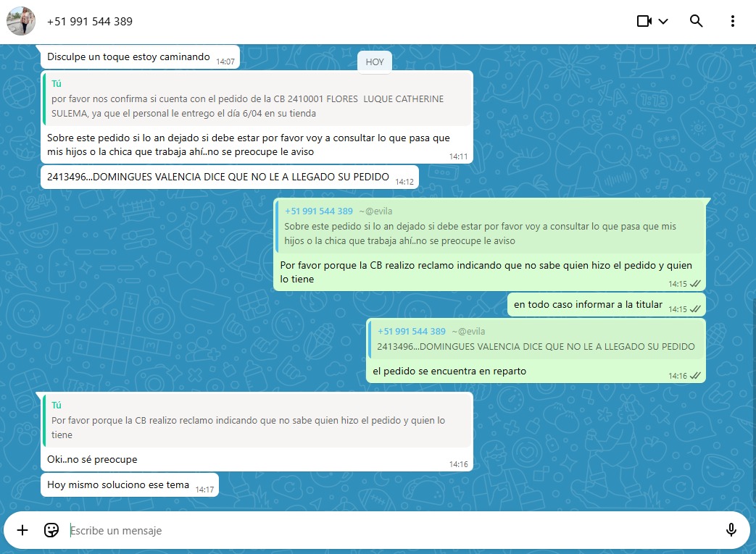
Task: Select the 'Disculpe un toque estoy caminando' message
Action: tap(128, 56)
